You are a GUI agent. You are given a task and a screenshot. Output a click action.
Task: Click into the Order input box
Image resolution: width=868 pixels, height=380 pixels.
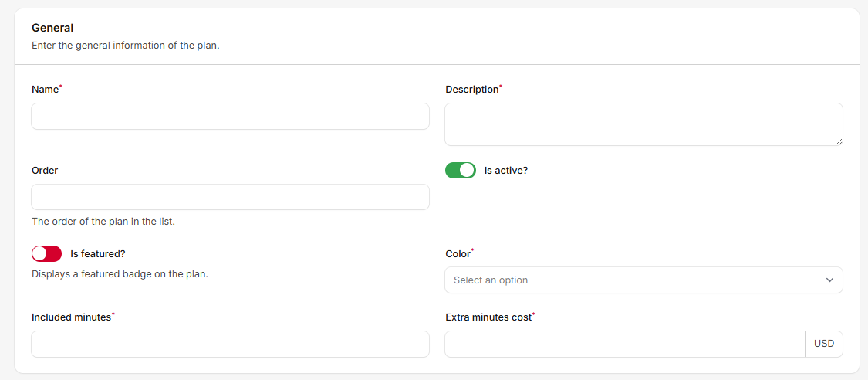point(230,197)
